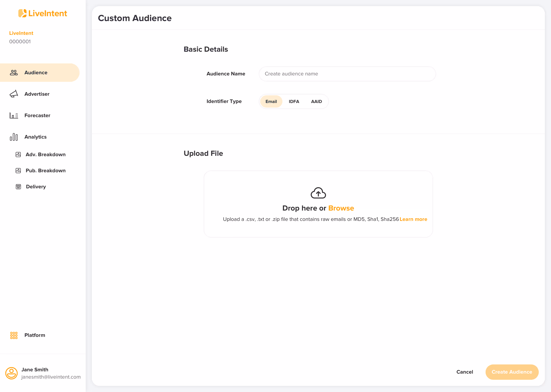551x392 pixels.
Task: Click the LiveIntent logo
Action: (43, 13)
